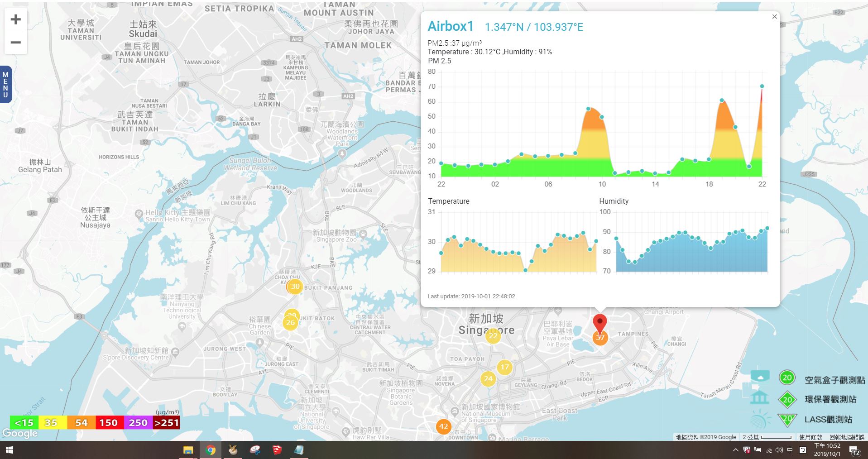
Task: Select the orange sensor marker reading 42
Action: (443, 426)
